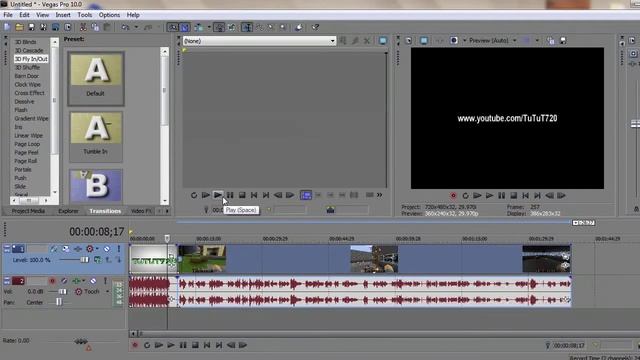Screen dimensions: 640x360
Task: Stop playback in the Trimmer window
Action: tap(242, 195)
